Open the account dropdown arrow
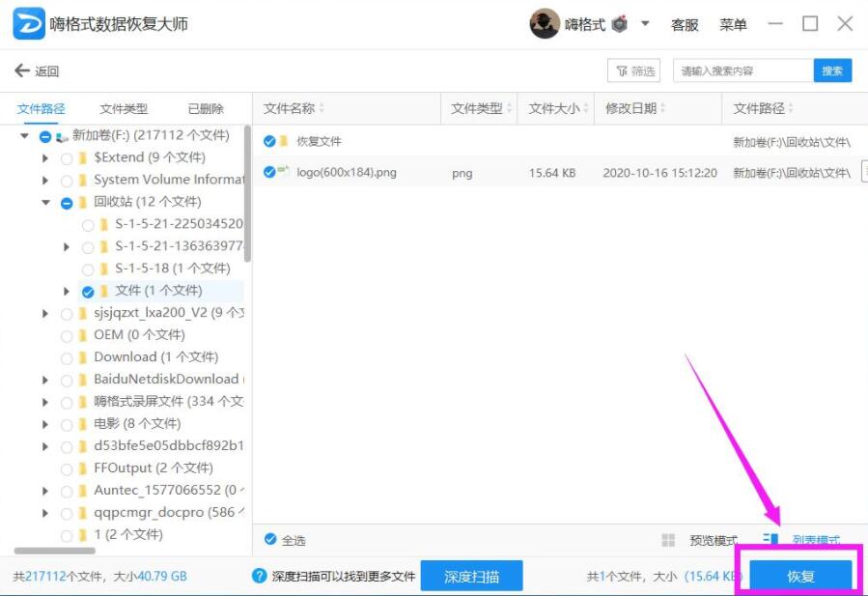 click(645, 24)
